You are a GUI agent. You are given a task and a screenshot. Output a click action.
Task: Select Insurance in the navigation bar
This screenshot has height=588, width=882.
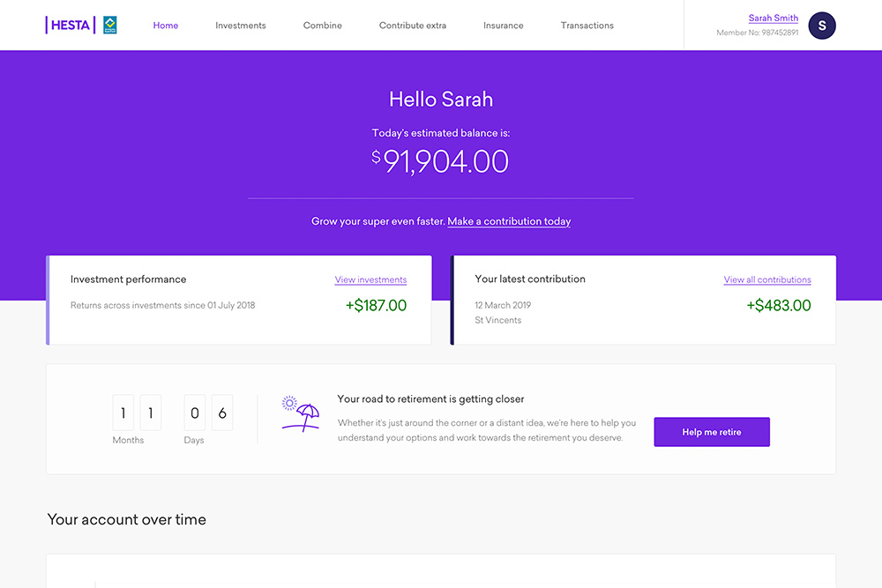pyautogui.click(x=504, y=26)
